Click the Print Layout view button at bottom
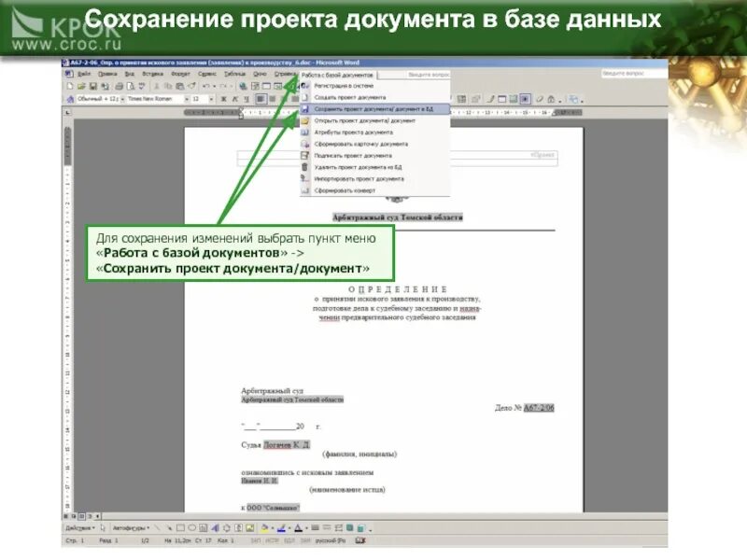The image size is (747, 560). pyautogui.click(x=82, y=516)
